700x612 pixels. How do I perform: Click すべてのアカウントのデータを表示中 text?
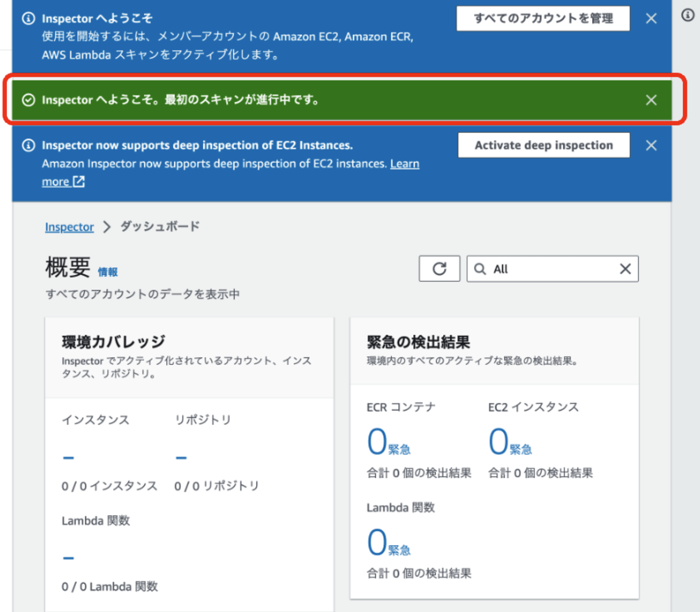click(x=143, y=294)
